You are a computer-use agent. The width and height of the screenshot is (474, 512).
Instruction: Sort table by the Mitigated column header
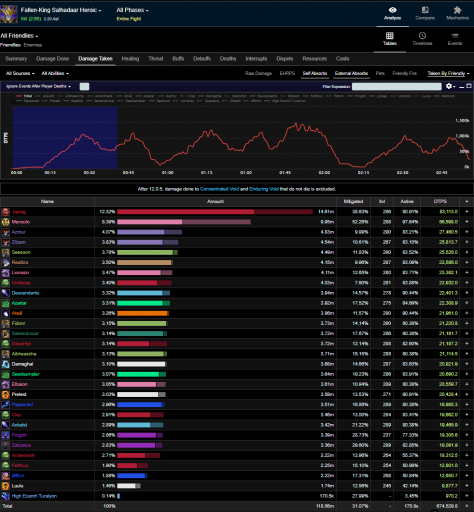353,201
